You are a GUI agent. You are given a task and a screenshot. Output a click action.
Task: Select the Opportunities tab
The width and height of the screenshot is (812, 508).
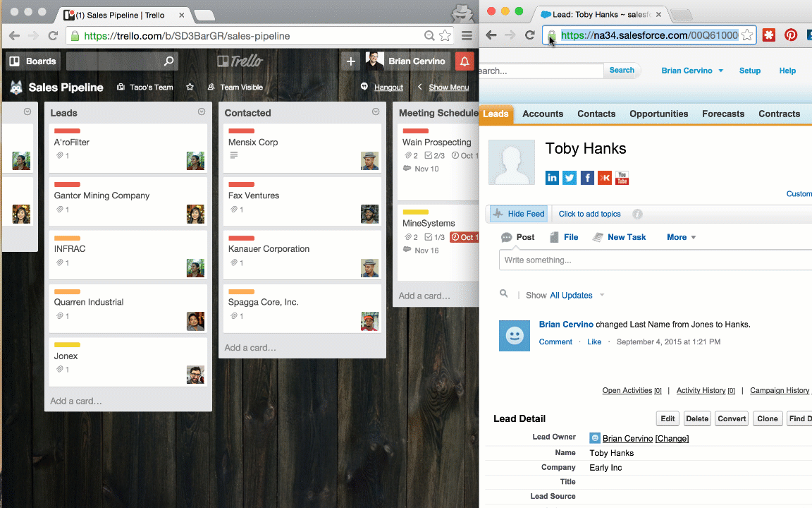pyautogui.click(x=659, y=114)
